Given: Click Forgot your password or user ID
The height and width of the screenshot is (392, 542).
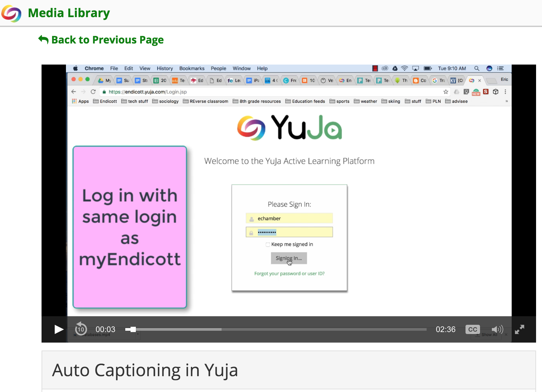Looking at the screenshot, I should point(289,273).
